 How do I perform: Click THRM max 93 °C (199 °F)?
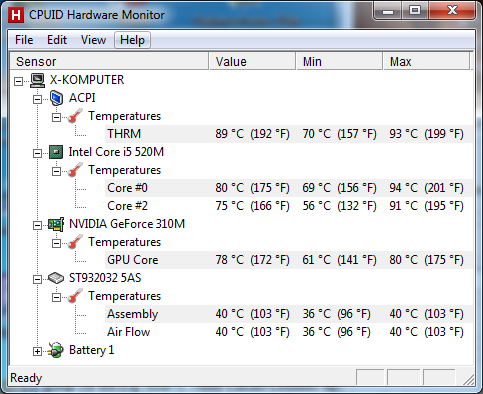(426, 134)
